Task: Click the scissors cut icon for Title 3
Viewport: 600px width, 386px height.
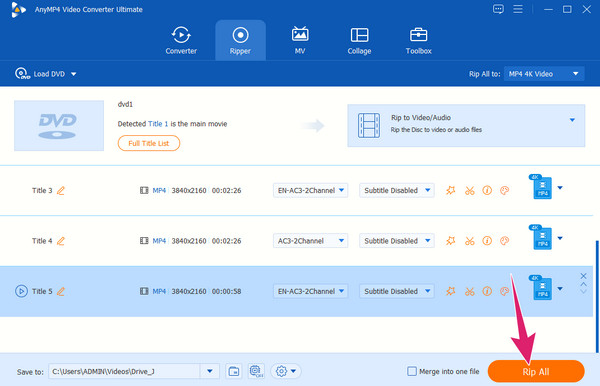Action: click(x=470, y=191)
